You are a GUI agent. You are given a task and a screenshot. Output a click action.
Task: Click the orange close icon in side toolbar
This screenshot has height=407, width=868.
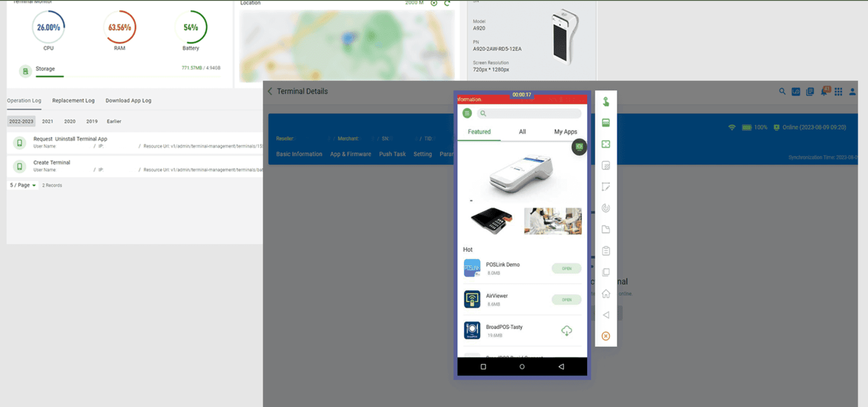point(606,336)
